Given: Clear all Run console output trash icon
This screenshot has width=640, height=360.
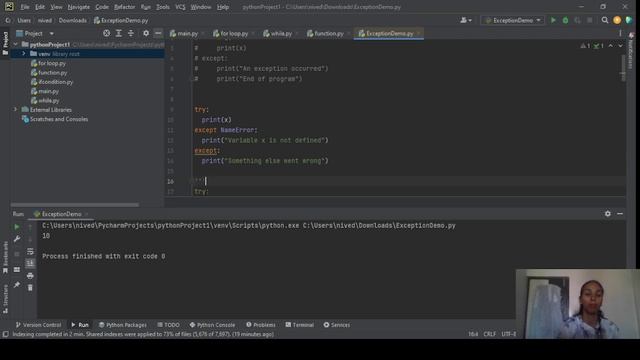Looking at the screenshot, I should [x=30, y=288].
